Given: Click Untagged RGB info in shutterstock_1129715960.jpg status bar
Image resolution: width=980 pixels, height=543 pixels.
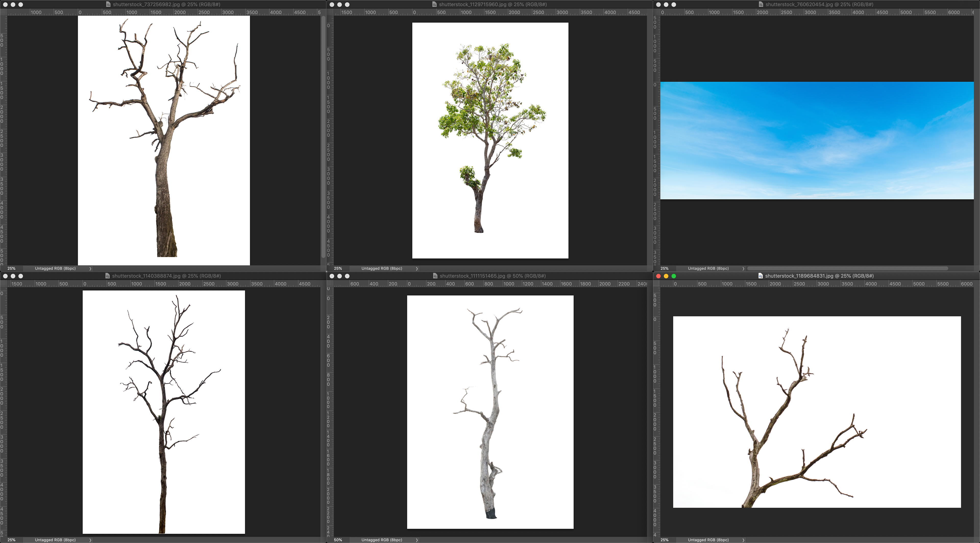Looking at the screenshot, I should click(x=382, y=269).
